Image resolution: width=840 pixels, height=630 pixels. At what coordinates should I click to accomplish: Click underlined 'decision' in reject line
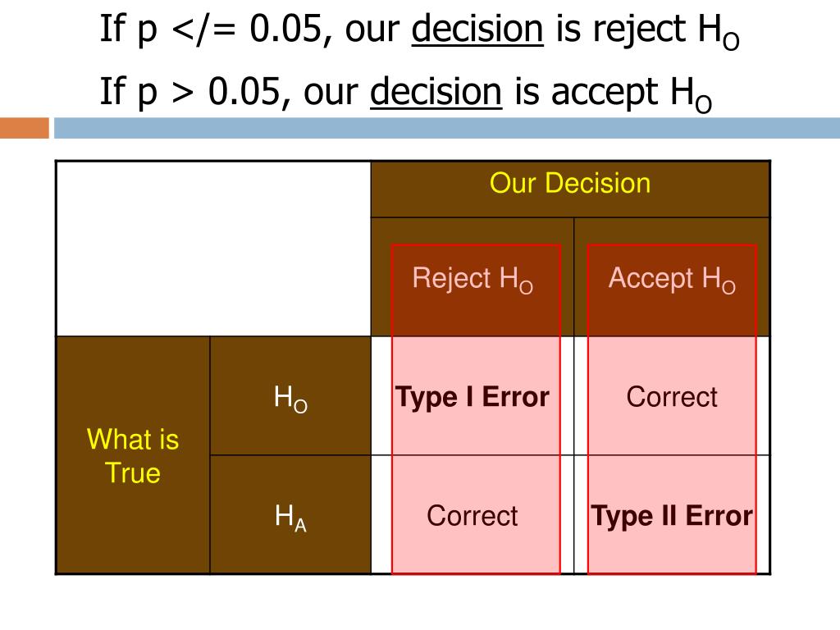coord(477,29)
